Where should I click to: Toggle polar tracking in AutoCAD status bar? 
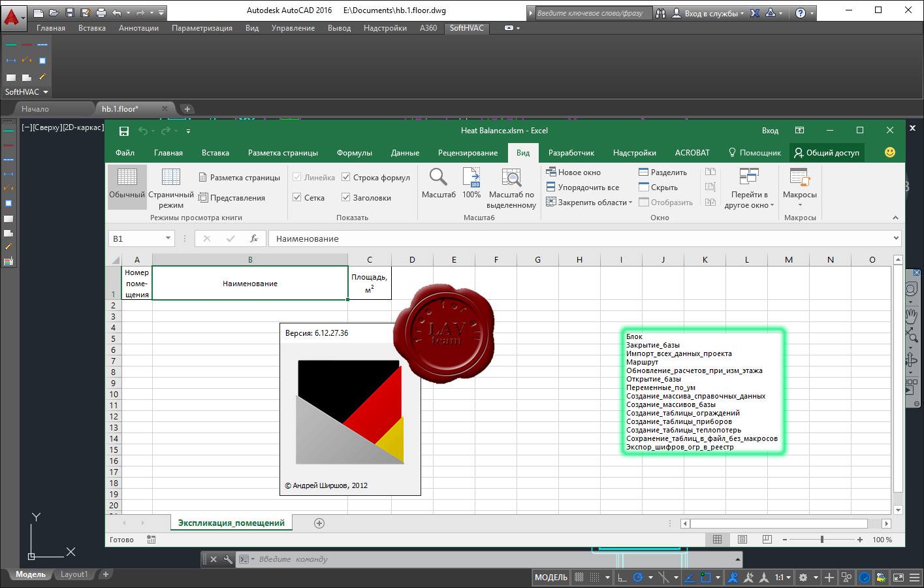click(x=638, y=578)
